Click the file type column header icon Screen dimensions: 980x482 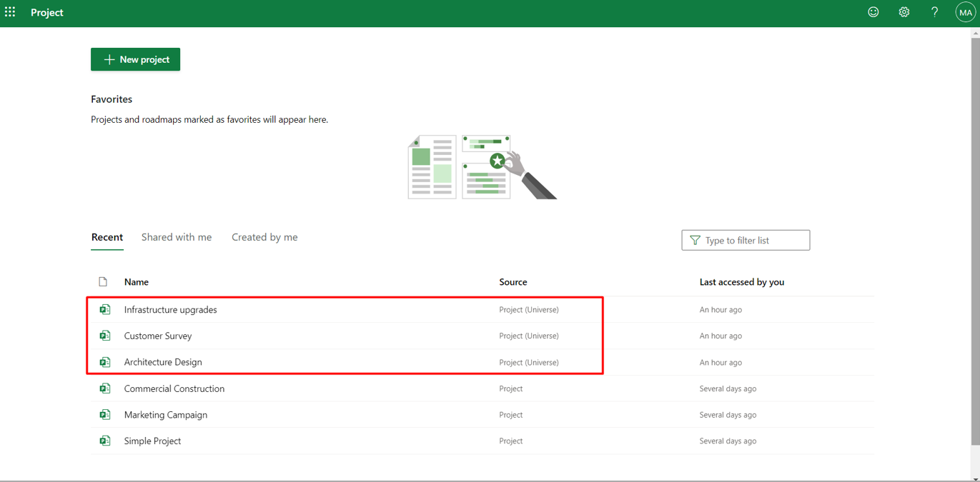pyautogui.click(x=103, y=282)
